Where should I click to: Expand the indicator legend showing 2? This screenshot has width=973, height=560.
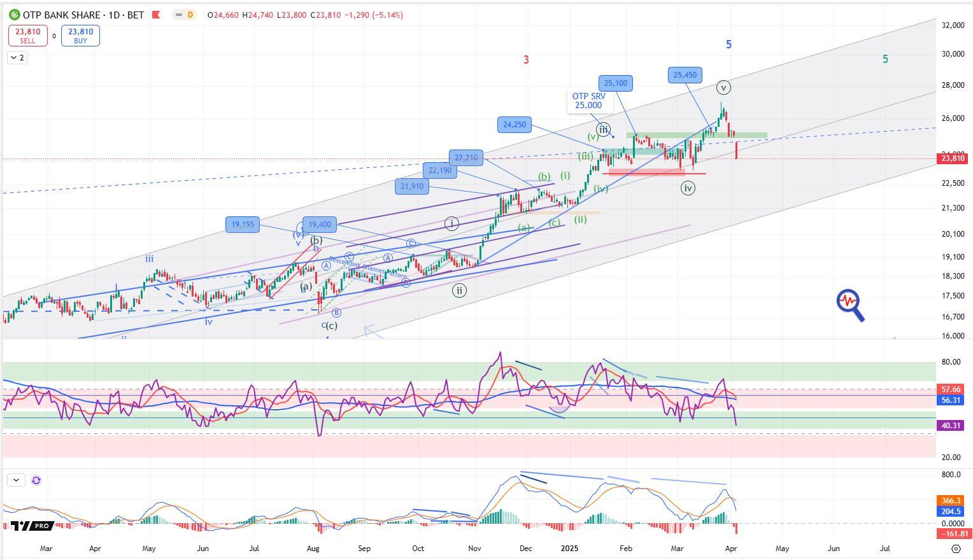point(17,58)
